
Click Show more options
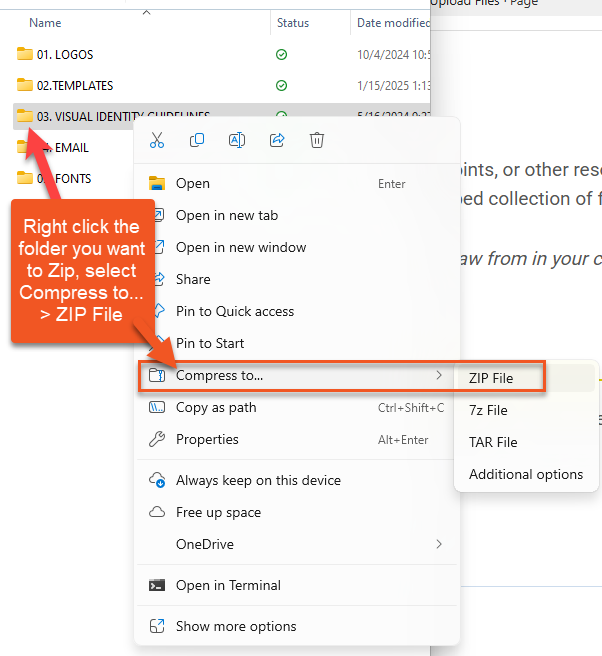tap(236, 626)
